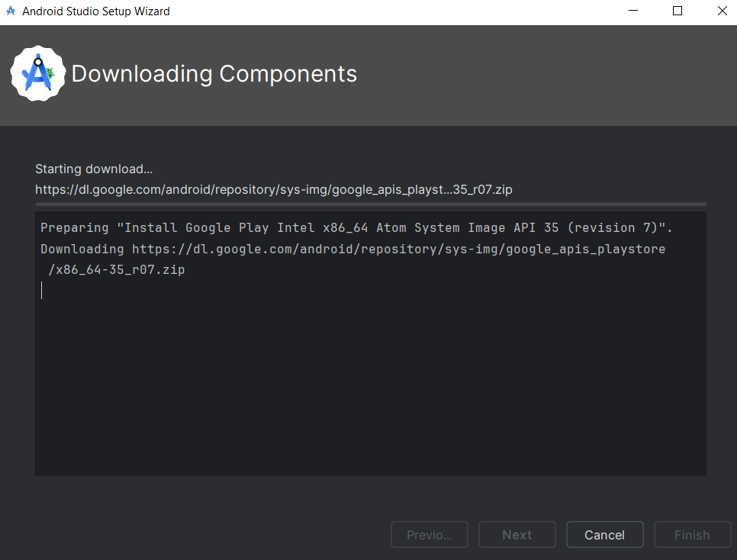The height and width of the screenshot is (560, 737).
Task: Click the download progress bar
Action: point(370,204)
